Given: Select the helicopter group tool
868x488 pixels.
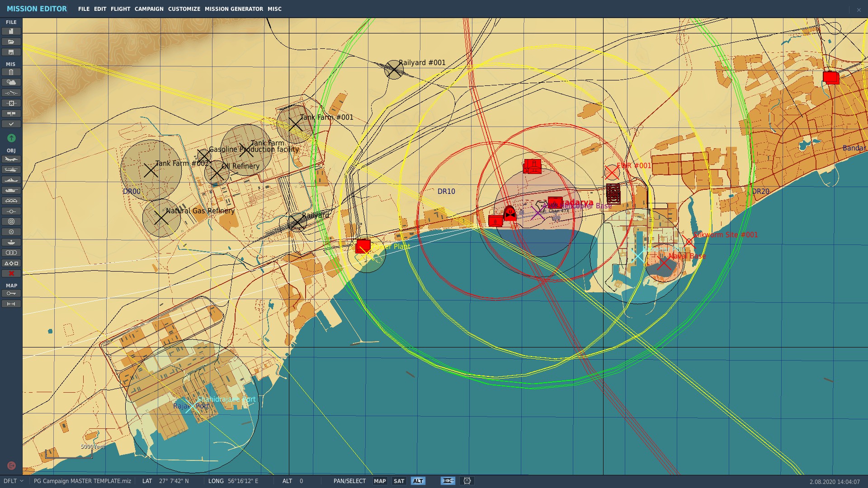Looking at the screenshot, I should tap(11, 169).
